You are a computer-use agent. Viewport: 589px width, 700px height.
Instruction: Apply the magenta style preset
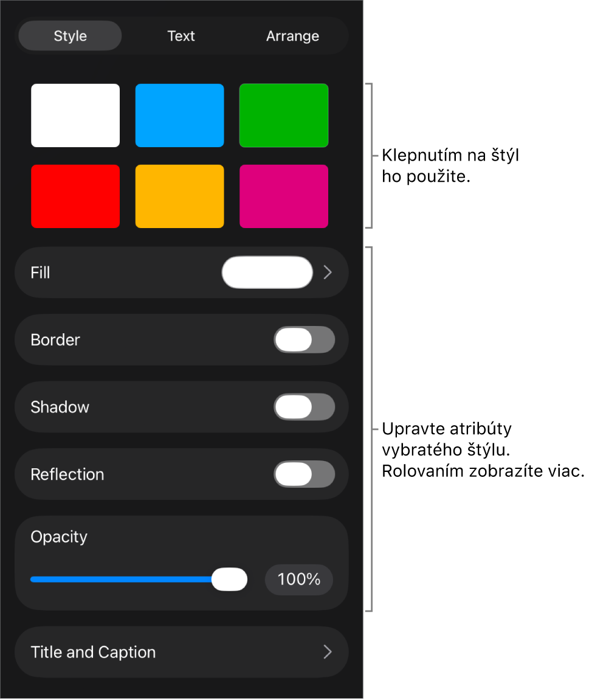coord(284,196)
